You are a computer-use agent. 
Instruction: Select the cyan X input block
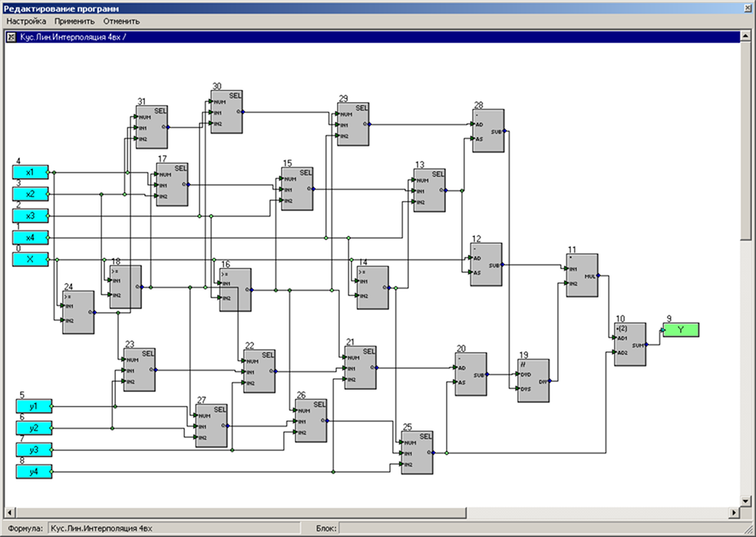point(31,260)
